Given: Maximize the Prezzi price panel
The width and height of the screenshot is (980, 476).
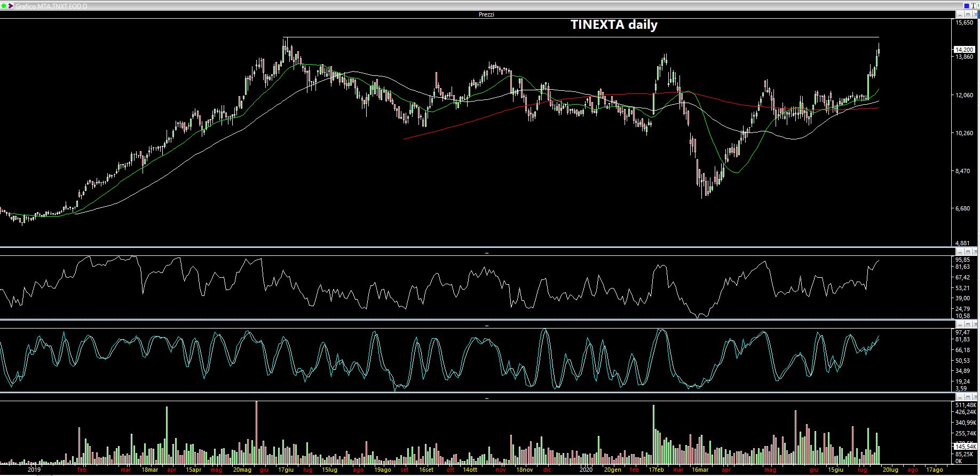Looking at the screenshot, I should (x=967, y=14).
